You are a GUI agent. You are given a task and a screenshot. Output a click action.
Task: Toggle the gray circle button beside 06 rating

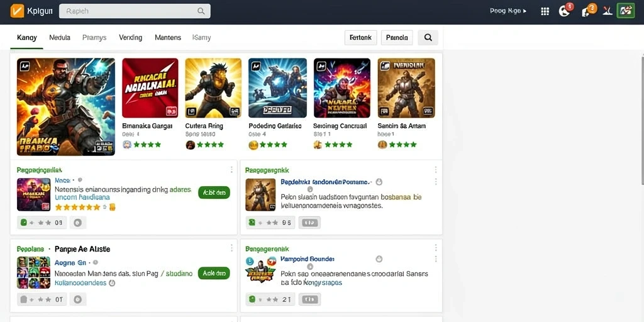point(77,223)
